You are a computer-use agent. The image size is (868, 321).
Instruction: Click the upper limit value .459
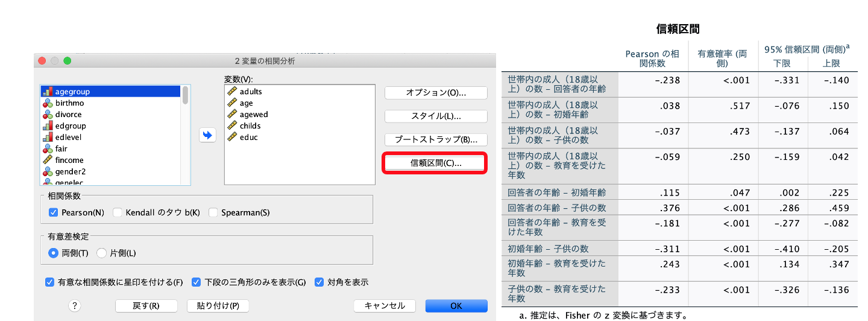point(838,208)
